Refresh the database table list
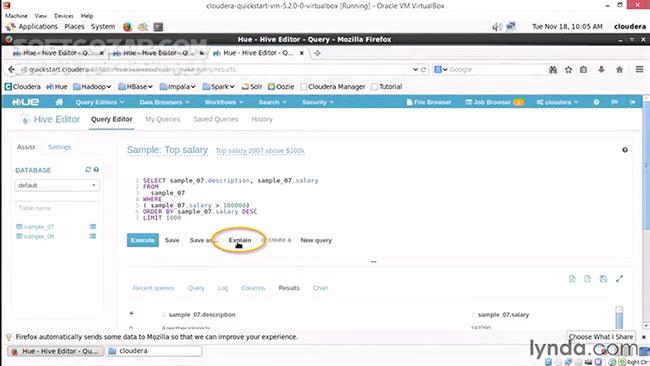Image resolution: width=650 pixels, height=366 pixels. click(88, 170)
